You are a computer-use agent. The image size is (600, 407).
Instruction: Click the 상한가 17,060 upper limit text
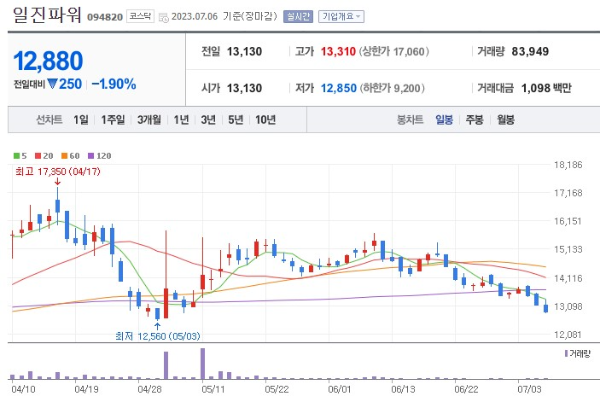[394, 51]
